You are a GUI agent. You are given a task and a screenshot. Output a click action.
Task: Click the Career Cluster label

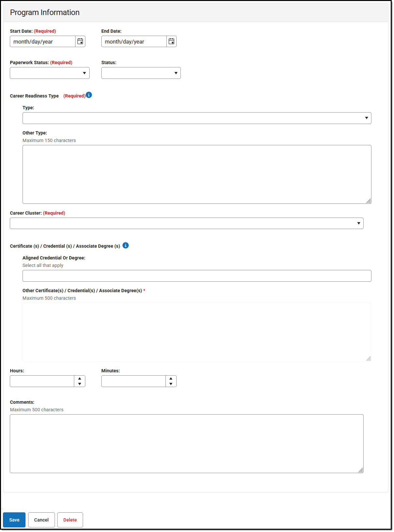[x=26, y=213]
